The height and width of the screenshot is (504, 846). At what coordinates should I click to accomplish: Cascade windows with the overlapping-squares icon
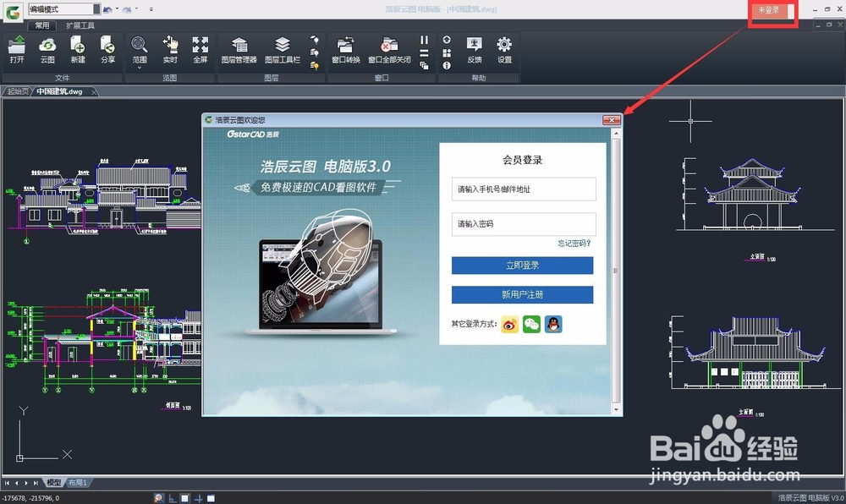click(x=424, y=65)
